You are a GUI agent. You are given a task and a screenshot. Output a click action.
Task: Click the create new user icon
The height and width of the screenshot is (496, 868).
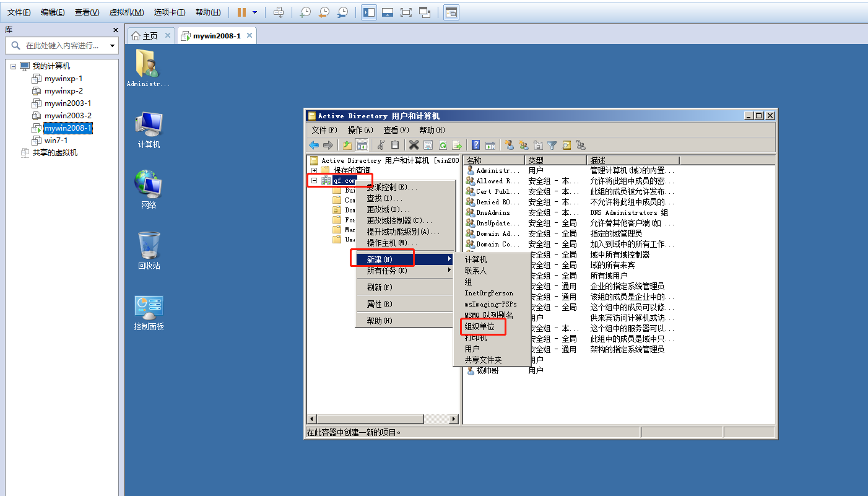click(x=510, y=145)
